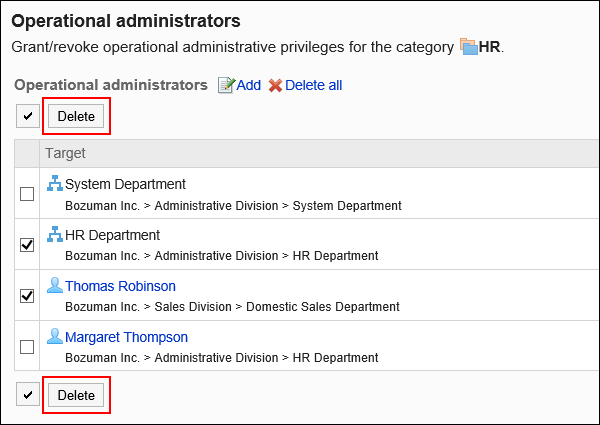Check the System Department checkbox
The height and width of the screenshot is (425, 600).
coord(27,194)
